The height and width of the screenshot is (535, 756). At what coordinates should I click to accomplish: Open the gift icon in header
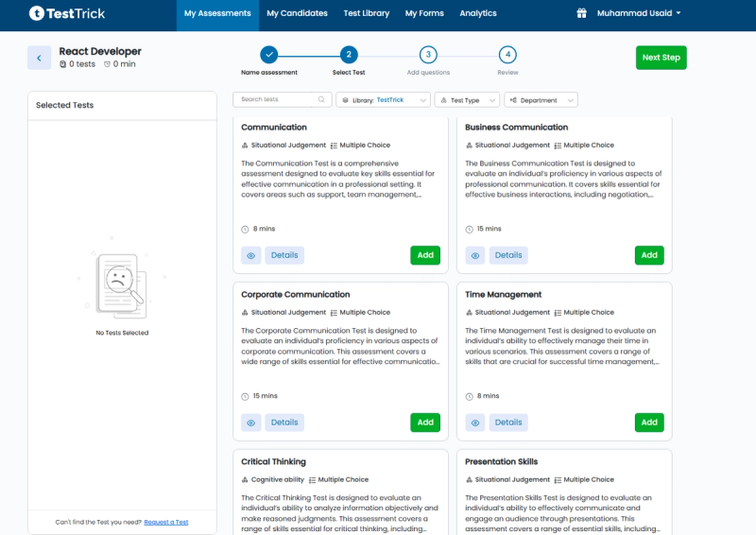581,13
